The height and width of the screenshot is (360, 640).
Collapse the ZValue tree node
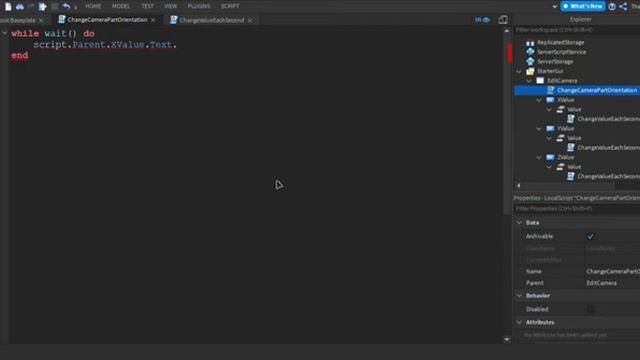point(539,157)
